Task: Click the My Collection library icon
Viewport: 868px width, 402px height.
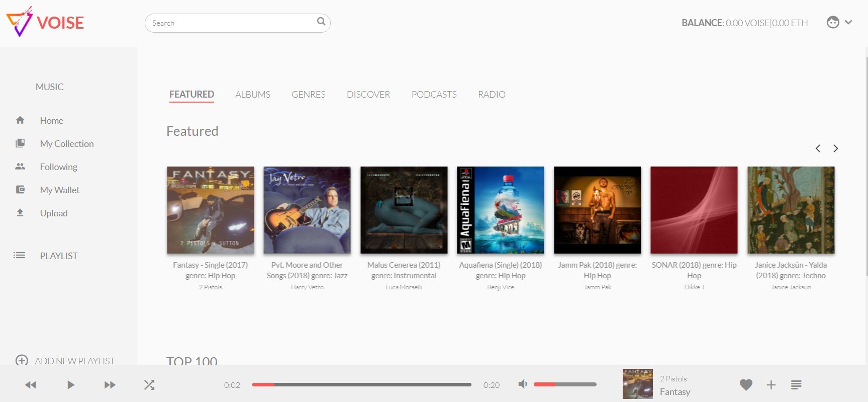Action: [20, 143]
